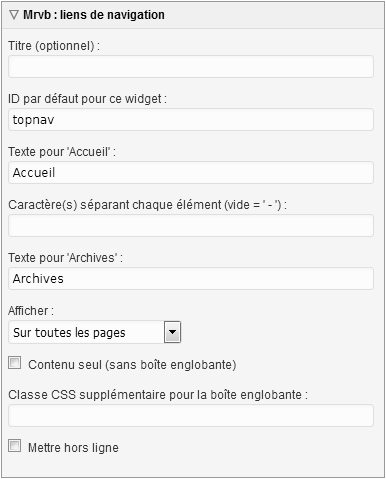Click the field containing 'Accueil'
The width and height of the screenshot is (386, 479).
point(191,173)
